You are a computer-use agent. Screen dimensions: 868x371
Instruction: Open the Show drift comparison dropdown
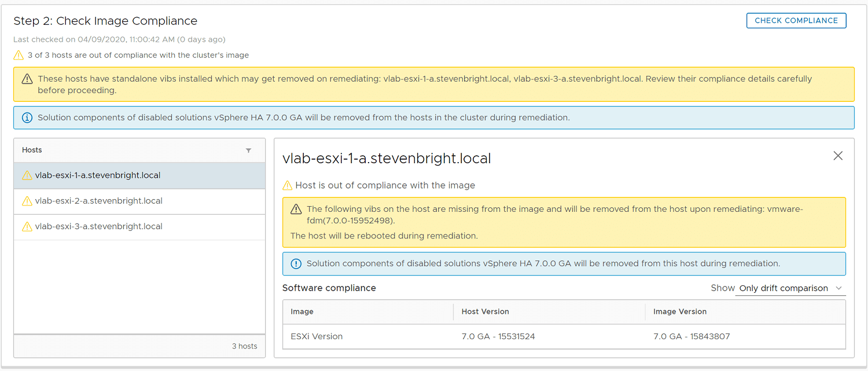[x=790, y=288]
